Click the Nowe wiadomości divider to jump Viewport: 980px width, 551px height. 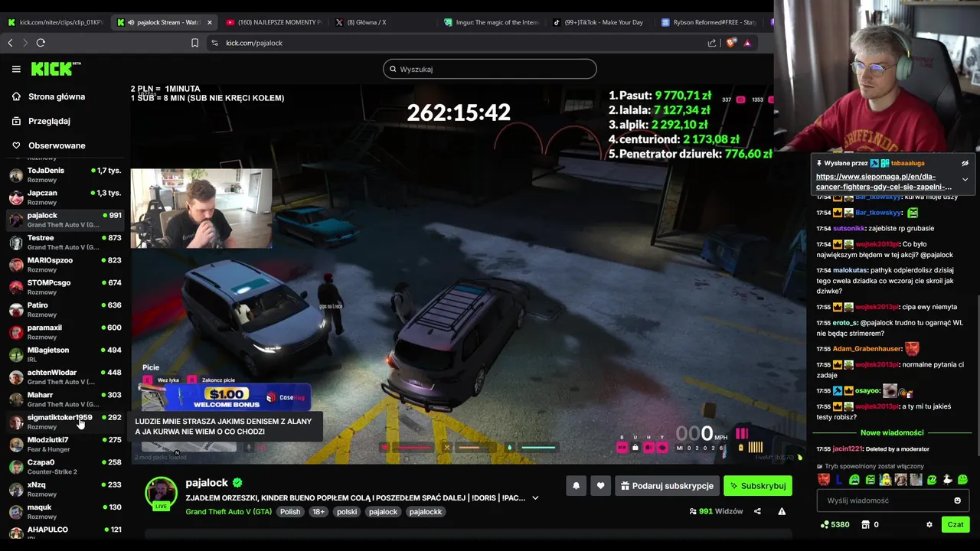click(892, 433)
